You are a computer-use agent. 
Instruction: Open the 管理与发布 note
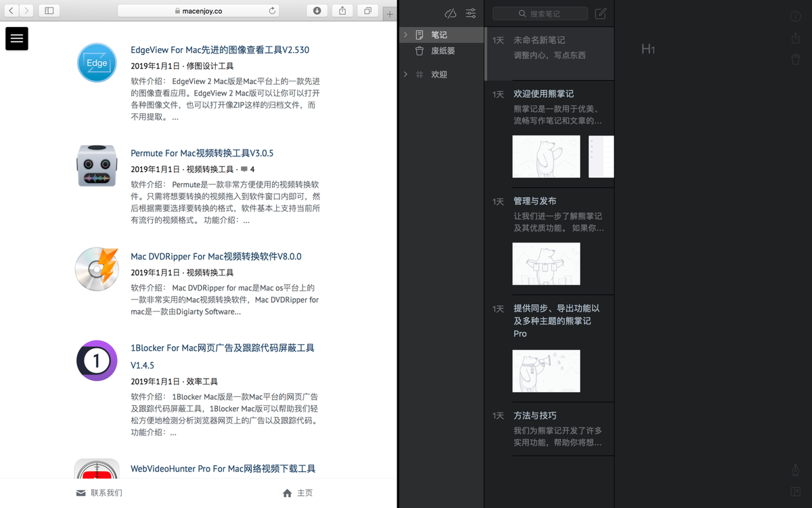549,242
